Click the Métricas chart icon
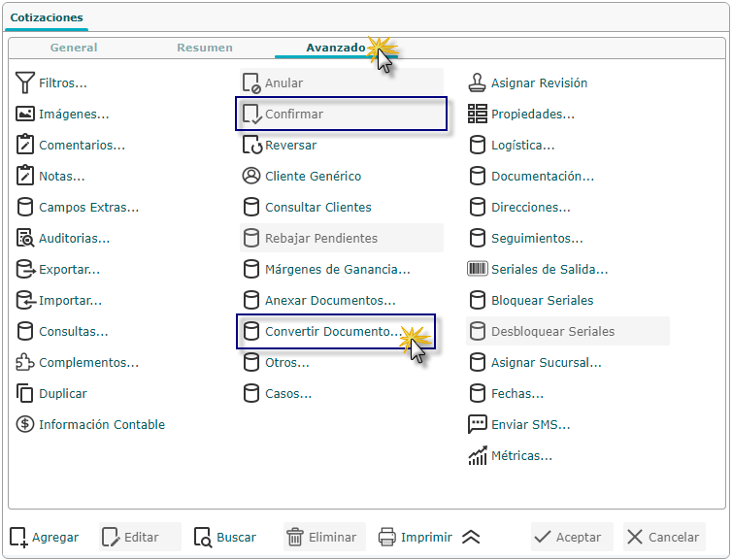 pos(478,456)
